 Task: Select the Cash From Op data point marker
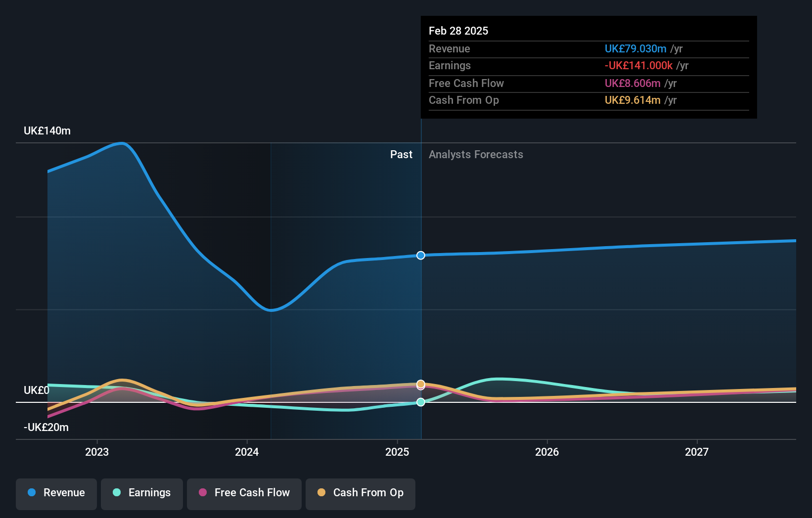pyautogui.click(x=421, y=384)
